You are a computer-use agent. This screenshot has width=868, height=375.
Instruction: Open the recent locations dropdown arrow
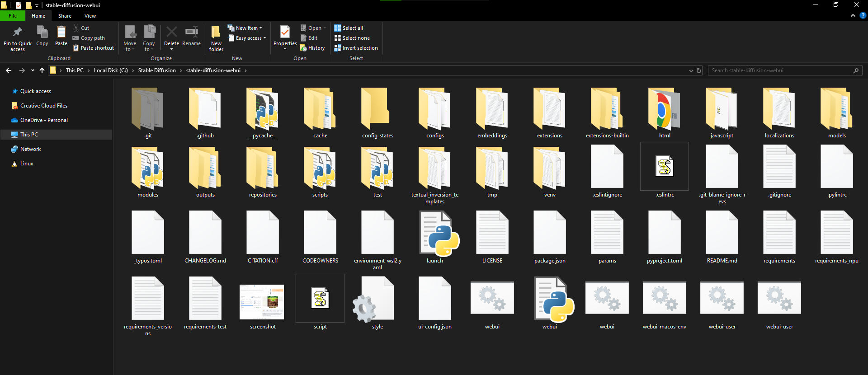pos(33,70)
